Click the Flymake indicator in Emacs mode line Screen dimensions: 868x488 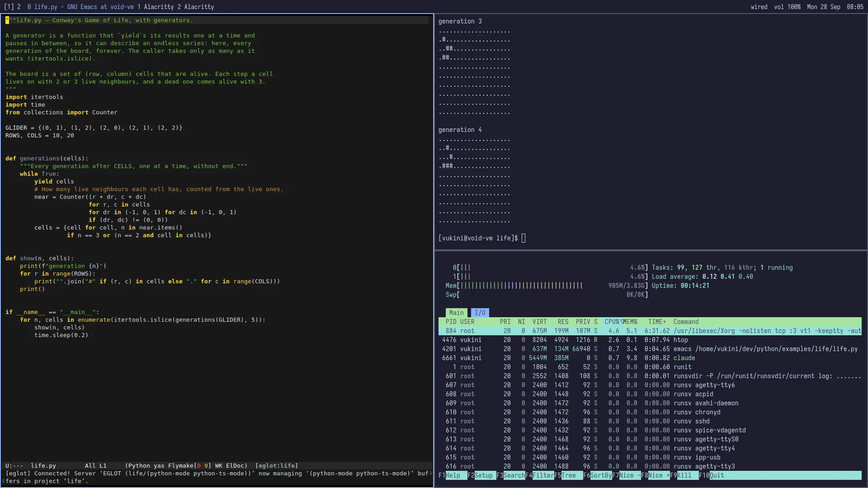[189, 465]
